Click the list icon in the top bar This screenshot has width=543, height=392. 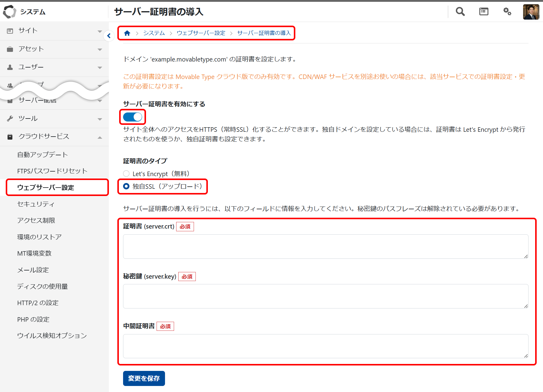click(483, 11)
